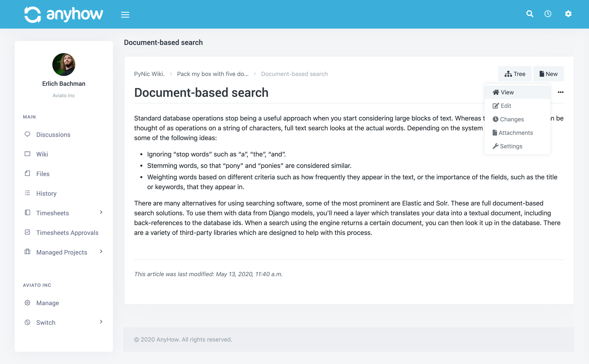Open the Files section
This screenshot has width=589, height=364.
[x=43, y=174]
